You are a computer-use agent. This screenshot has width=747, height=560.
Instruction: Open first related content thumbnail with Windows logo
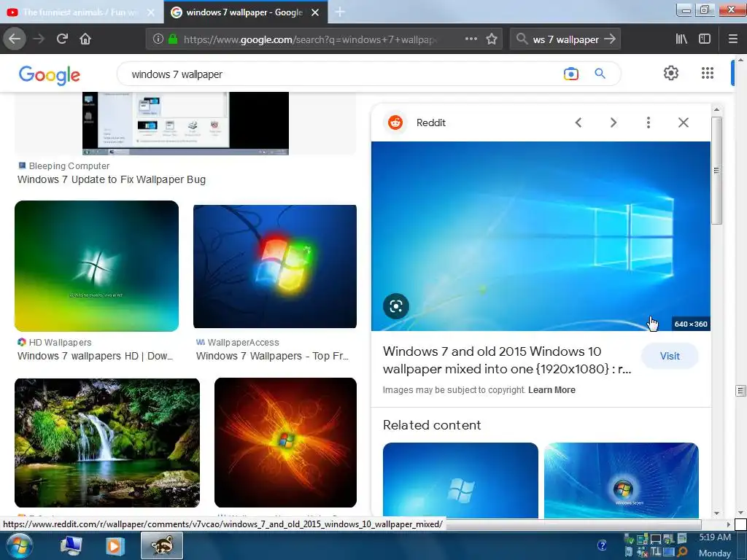pyautogui.click(x=460, y=480)
